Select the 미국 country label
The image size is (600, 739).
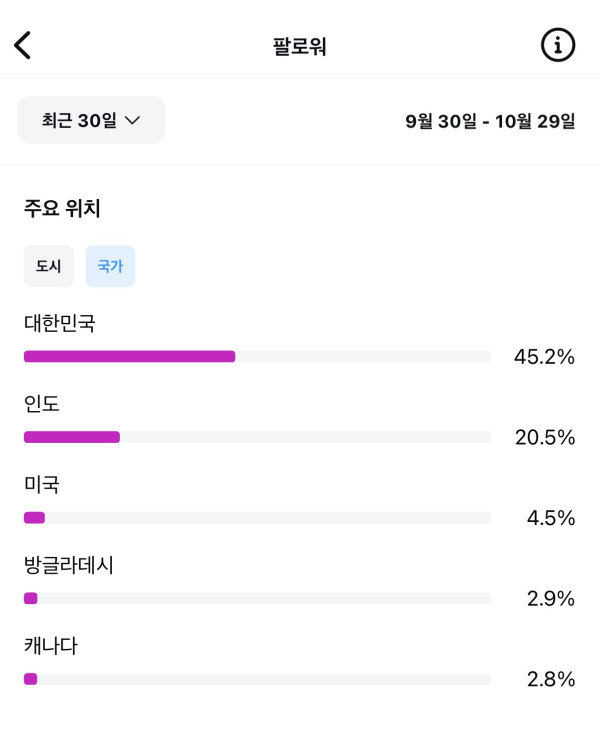[x=42, y=485]
